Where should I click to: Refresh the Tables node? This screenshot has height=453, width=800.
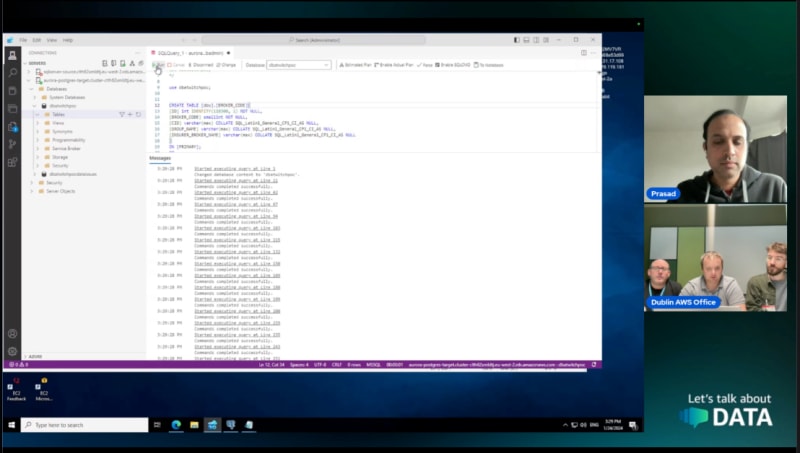[138, 114]
